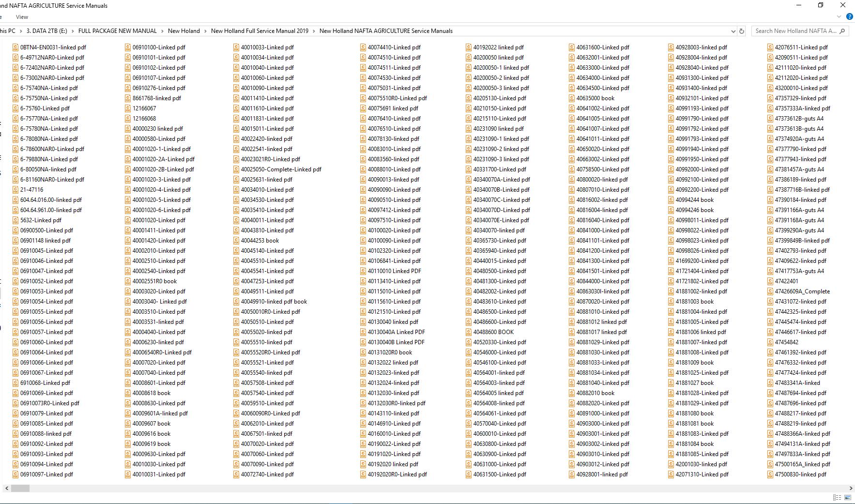Image resolution: width=855 pixels, height=504 pixels.
Task: Expand the chevron after New Holand breadcrumb
Action: pyautogui.click(x=205, y=31)
